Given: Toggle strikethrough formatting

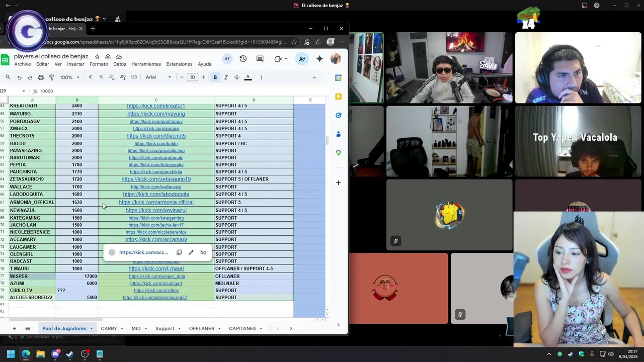Looking at the screenshot, I should (236, 77).
